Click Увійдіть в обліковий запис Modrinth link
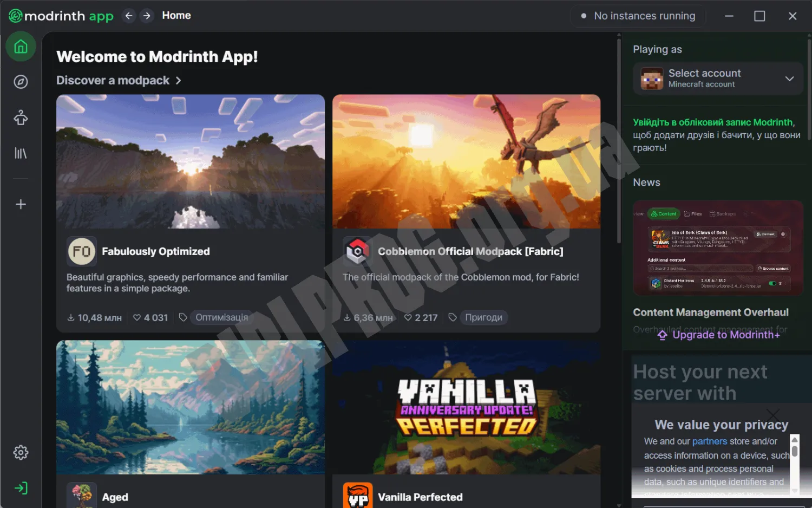The image size is (812, 508). 713,122
